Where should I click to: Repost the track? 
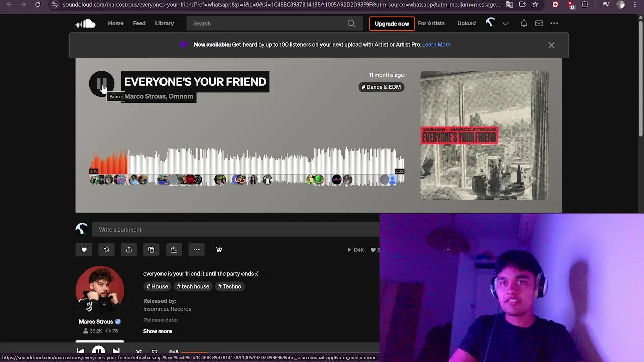click(x=106, y=250)
